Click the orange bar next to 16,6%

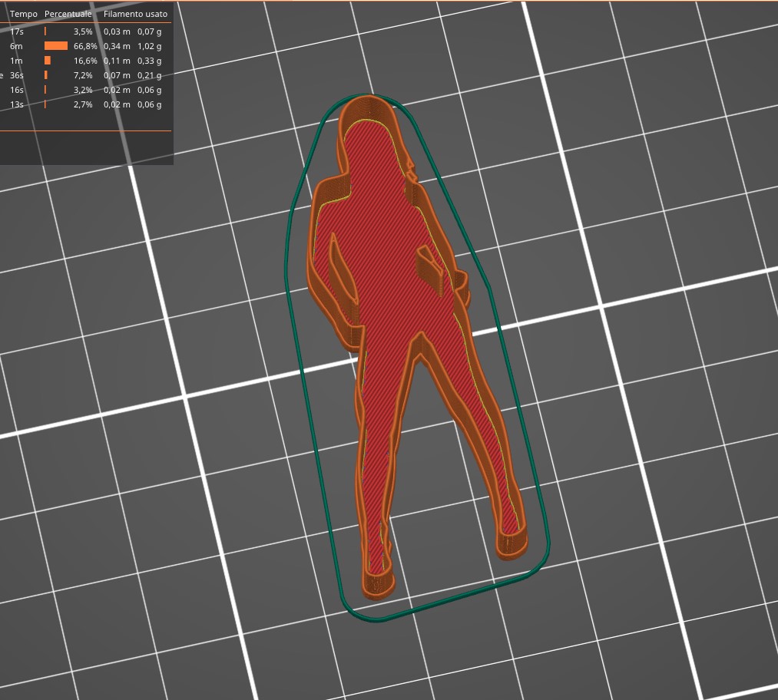click(x=48, y=61)
